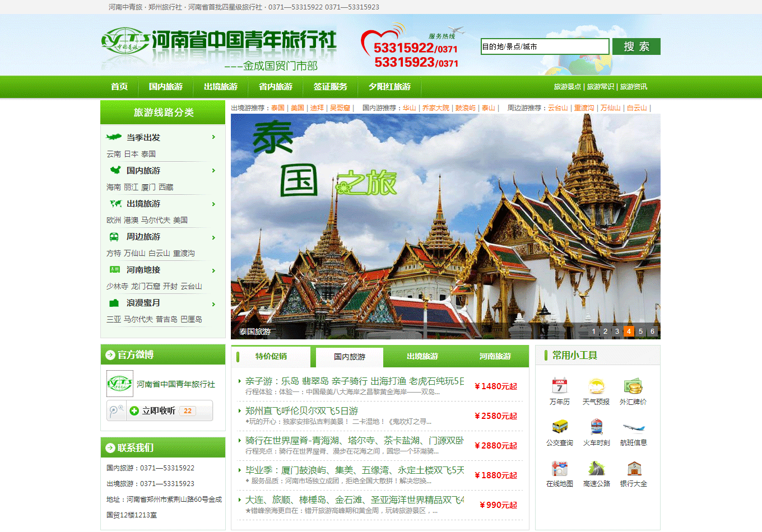Open the 天气预报 weather forecast icon
This screenshot has height=532, width=762.
point(596,386)
